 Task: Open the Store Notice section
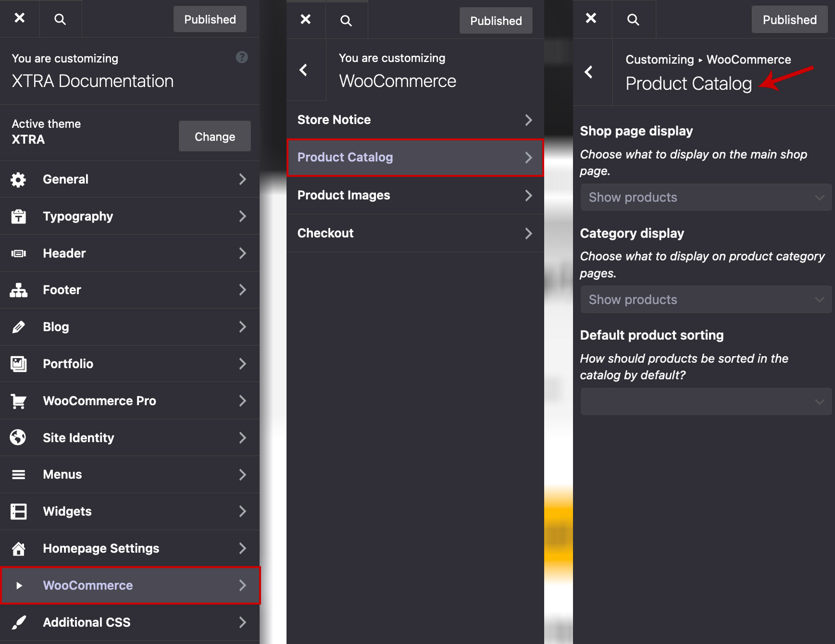(414, 120)
